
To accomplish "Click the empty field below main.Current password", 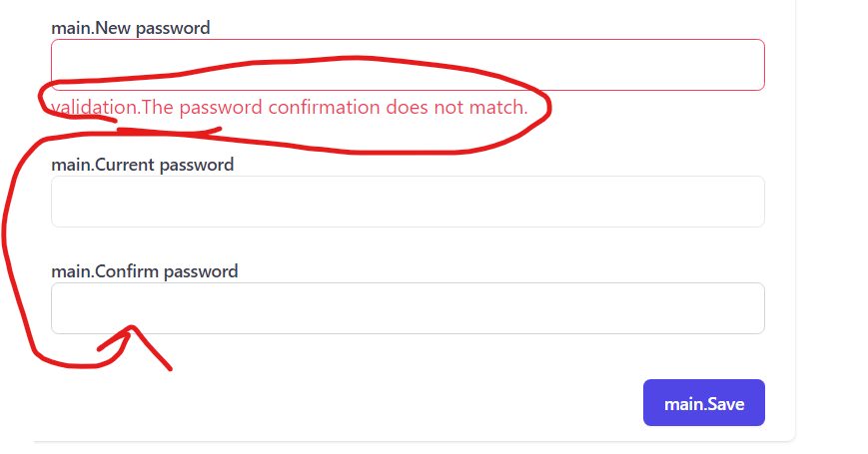I will (x=408, y=202).
